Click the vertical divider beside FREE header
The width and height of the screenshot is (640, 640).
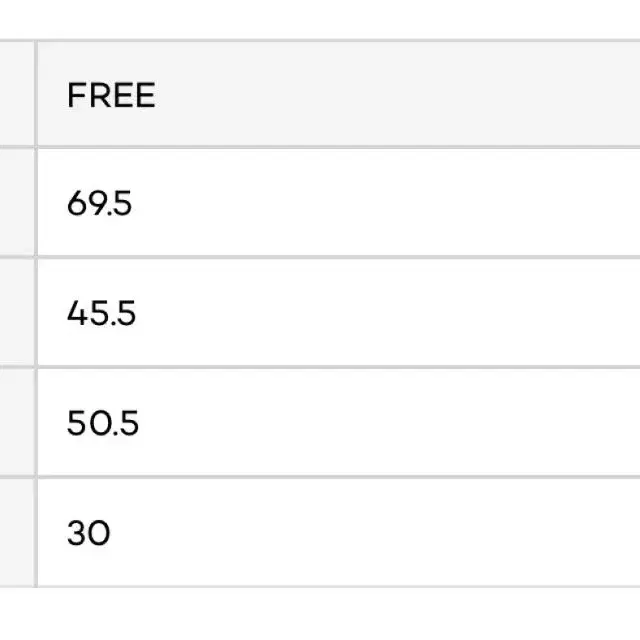(36, 94)
